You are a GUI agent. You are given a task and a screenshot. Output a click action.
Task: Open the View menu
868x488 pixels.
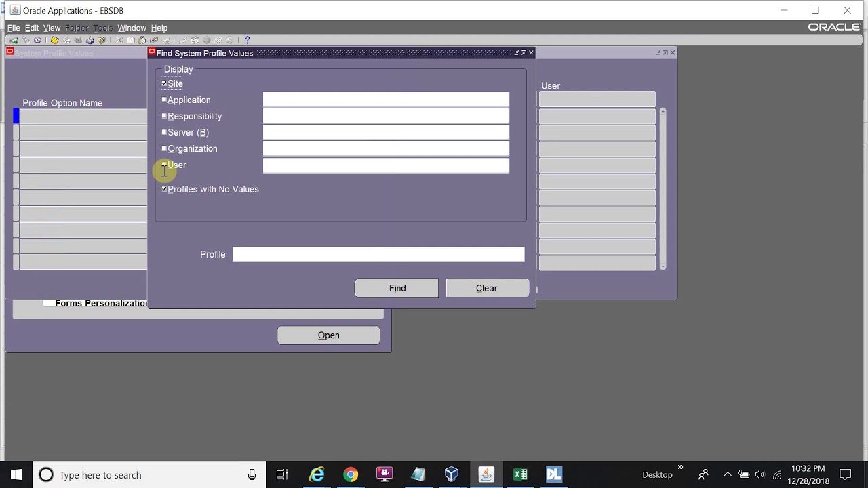point(52,28)
